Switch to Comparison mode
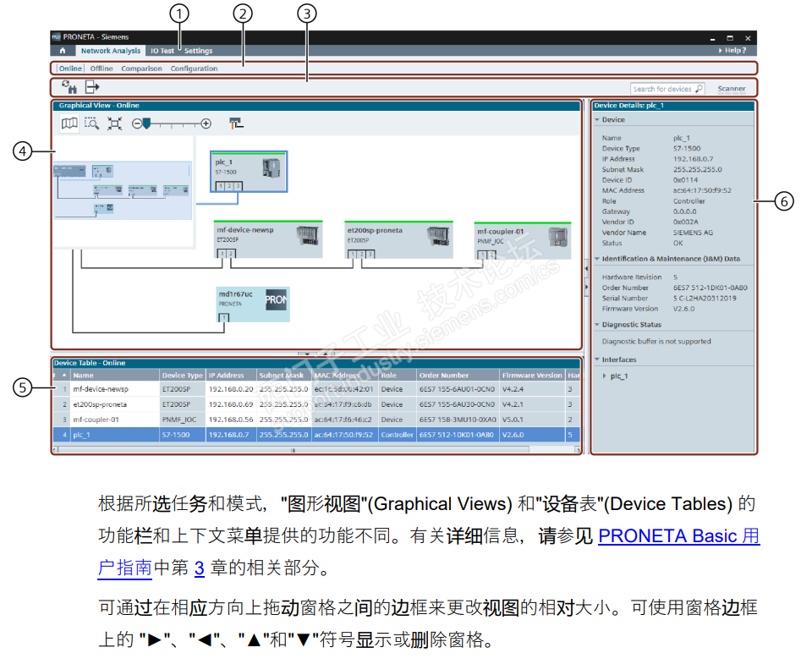The width and height of the screenshot is (812, 664). pos(141,69)
